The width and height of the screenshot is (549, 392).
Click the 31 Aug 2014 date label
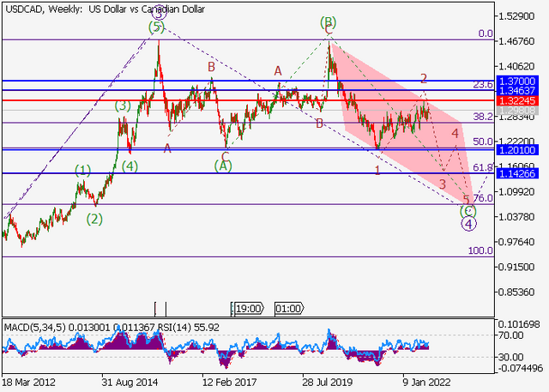pyautogui.click(x=130, y=383)
